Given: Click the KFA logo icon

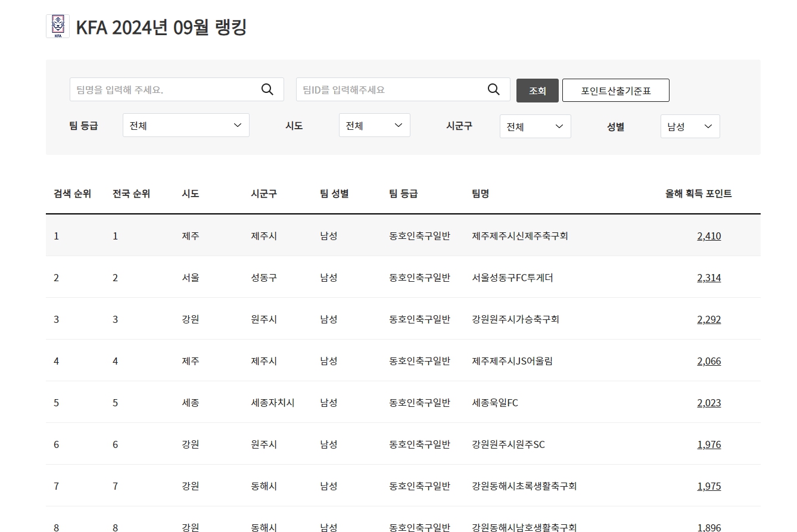Looking at the screenshot, I should click(58, 26).
